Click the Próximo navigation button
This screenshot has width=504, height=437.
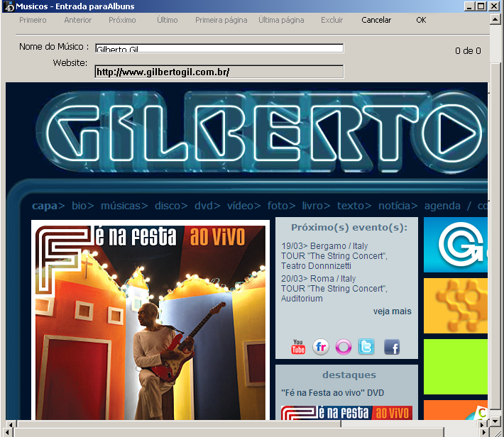(122, 20)
